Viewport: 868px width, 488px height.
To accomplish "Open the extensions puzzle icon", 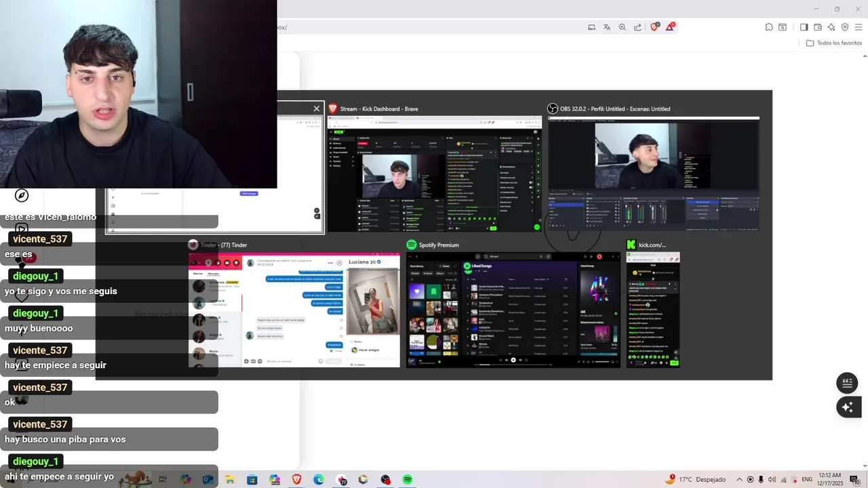I will coord(769,27).
